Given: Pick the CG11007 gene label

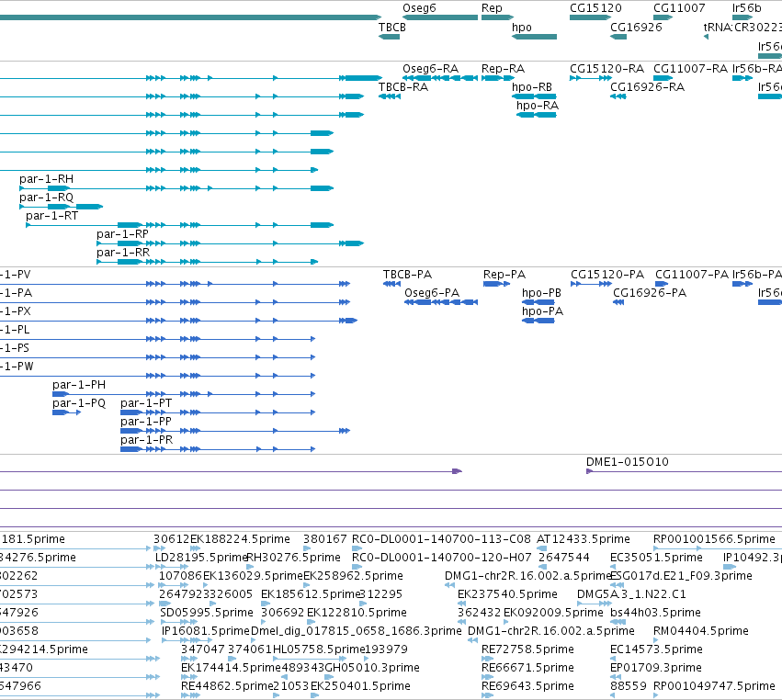Looking at the screenshot, I should point(679,8).
